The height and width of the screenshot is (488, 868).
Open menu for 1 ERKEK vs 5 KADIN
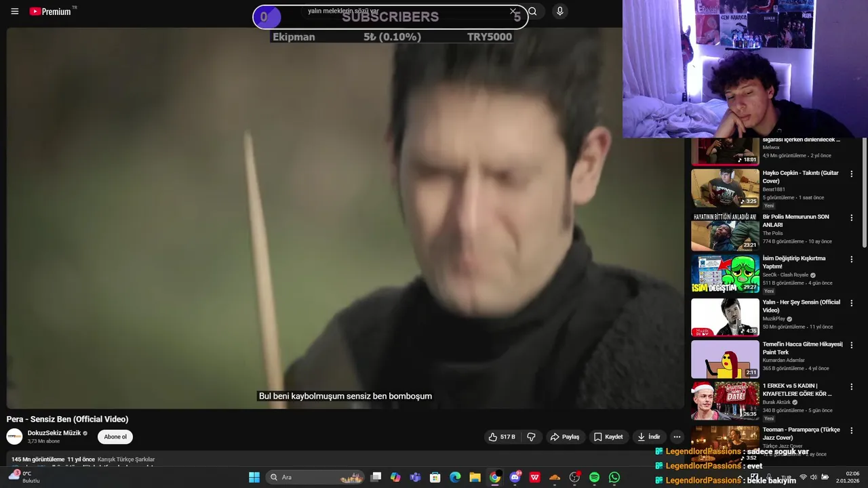852,387
